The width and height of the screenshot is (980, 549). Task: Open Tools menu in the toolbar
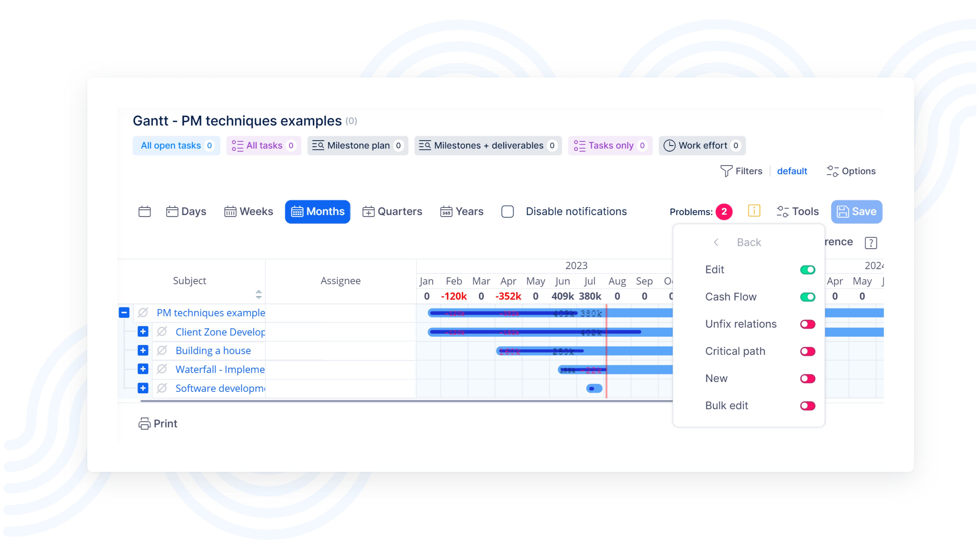797,211
